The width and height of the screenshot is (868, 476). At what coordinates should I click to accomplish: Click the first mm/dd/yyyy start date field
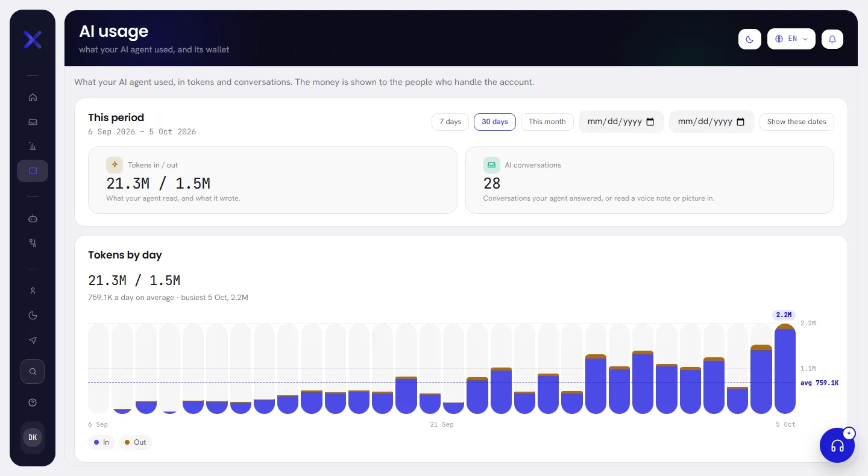621,122
